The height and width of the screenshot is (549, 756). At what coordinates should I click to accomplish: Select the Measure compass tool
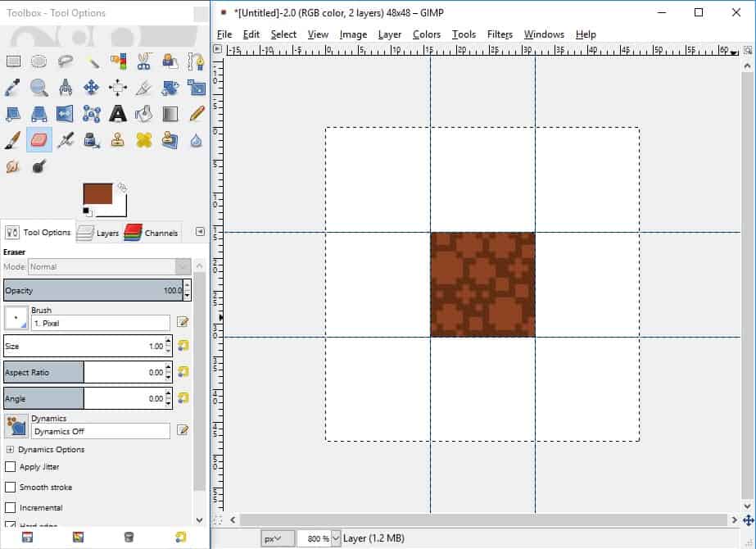pyautogui.click(x=65, y=88)
